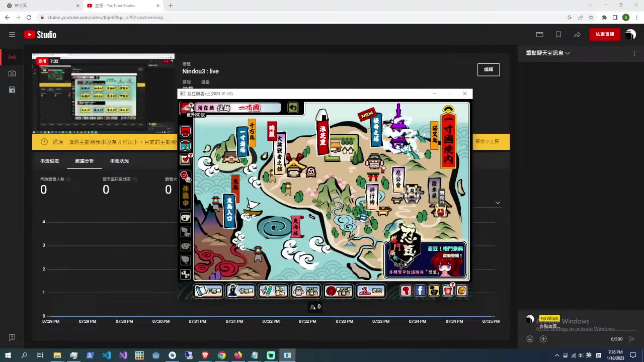Open Firefox from taskbar
The width and height of the screenshot is (644, 362).
(x=238, y=355)
